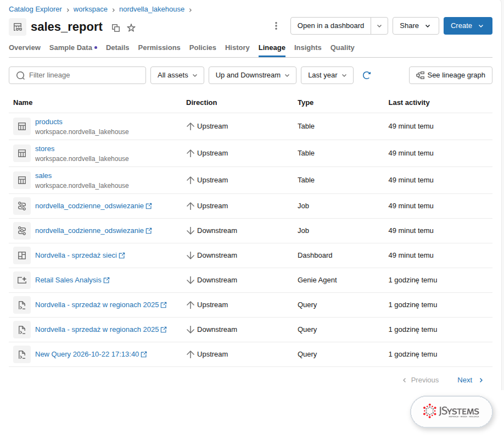Click the table icon for products row
Viewport: 504px width, 439px height.
coord(22,126)
